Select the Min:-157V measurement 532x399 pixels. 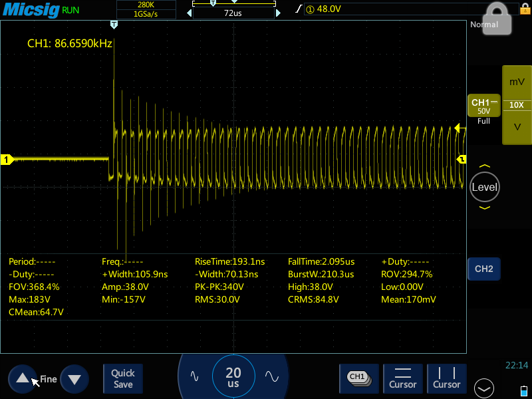tap(124, 300)
